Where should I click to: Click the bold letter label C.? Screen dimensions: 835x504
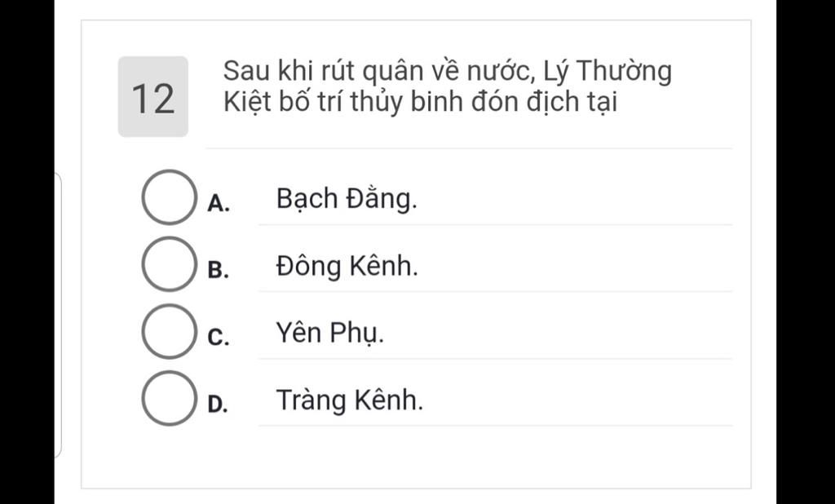click(x=219, y=338)
